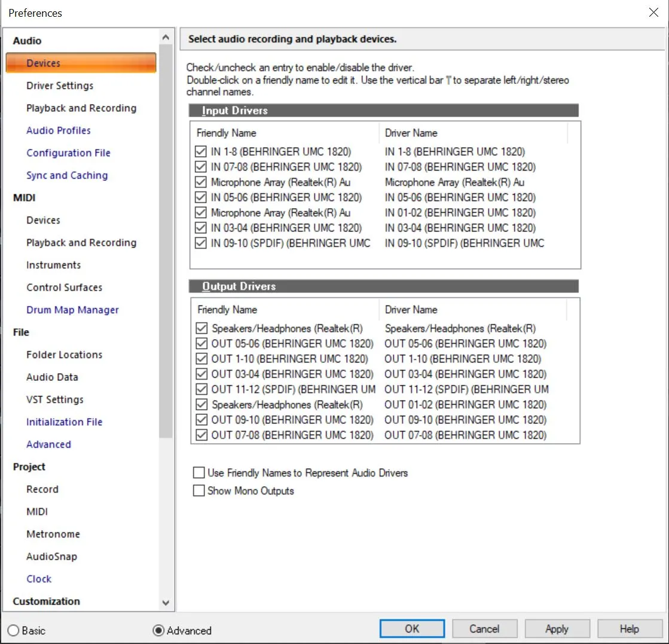Open Folder Locations page
The height and width of the screenshot is (644, 669).
coord(64,354)
